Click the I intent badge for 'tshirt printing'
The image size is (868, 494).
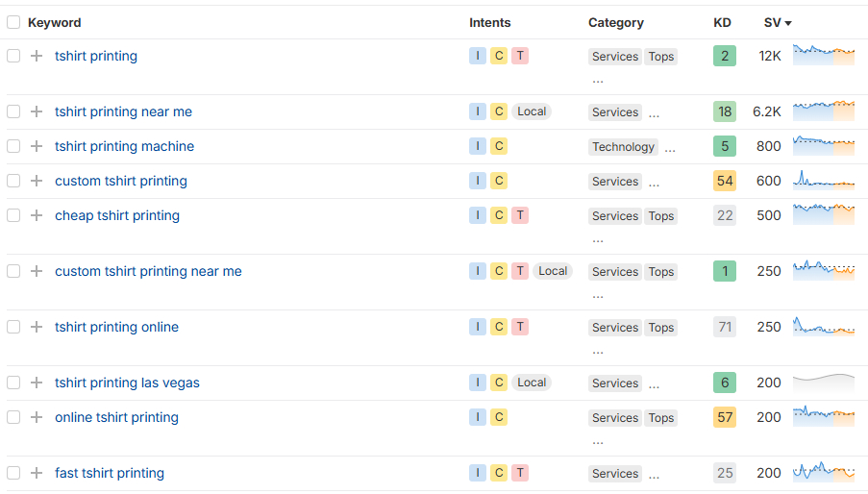tap(478, 56)
